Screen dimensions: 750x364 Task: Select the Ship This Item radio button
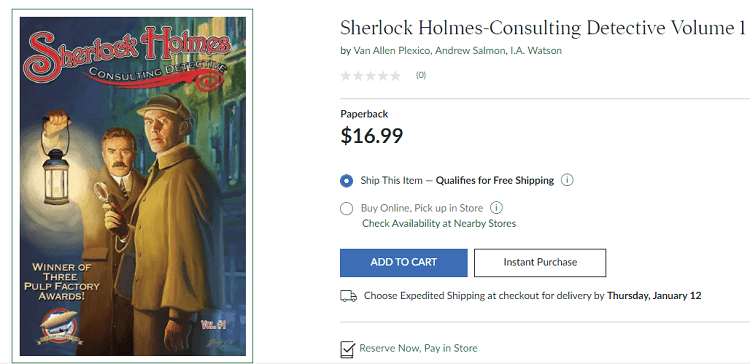pos(346,181)
